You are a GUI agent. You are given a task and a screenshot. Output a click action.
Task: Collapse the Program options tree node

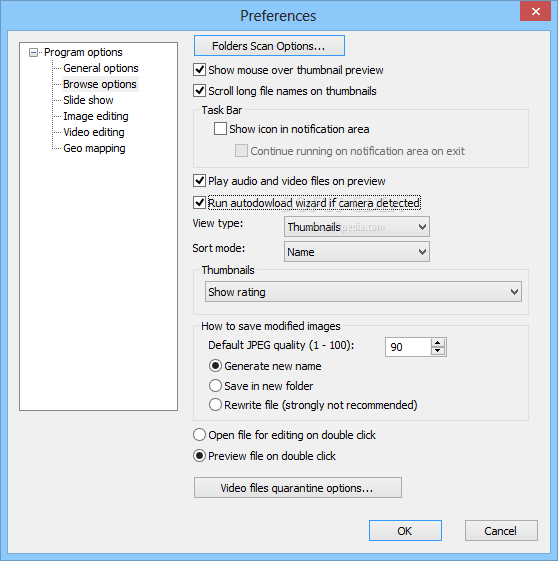coord(33,53)
